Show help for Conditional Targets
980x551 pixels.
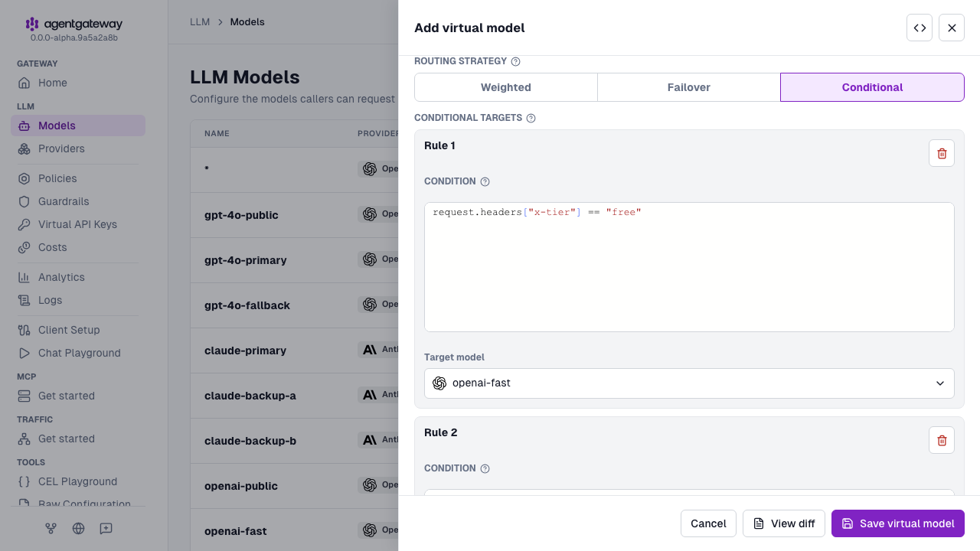coord(531,118)
